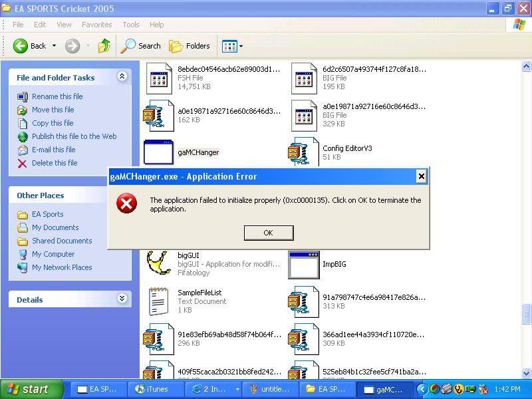Switch to the gaMC... taskbar button
The height and width of the screenshot is (399, 532).
[x=385, y=389]
